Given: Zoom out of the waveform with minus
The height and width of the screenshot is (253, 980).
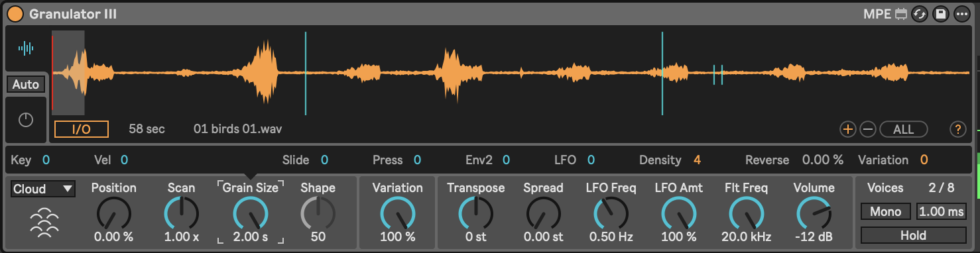Looking at the screenshot, I should (867, 129).
